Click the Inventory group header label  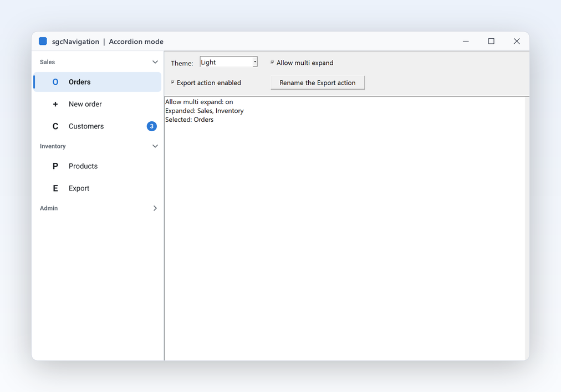(53, 146)
